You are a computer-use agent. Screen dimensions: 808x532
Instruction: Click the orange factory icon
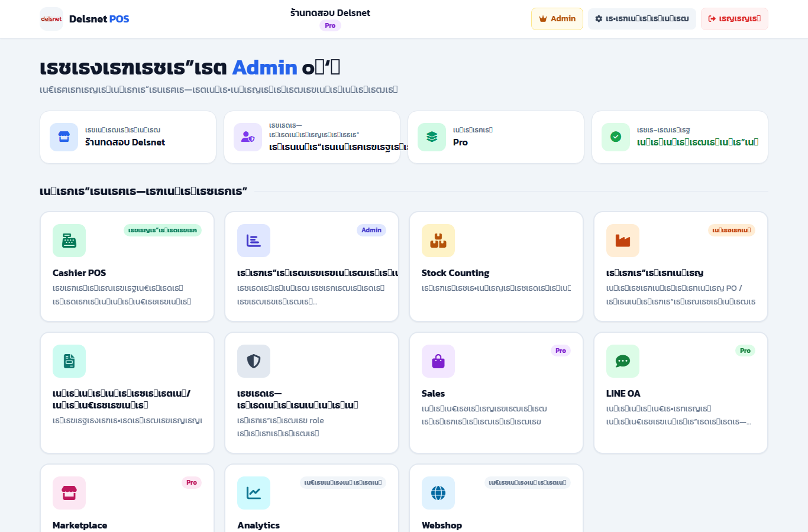tap(623, 241)
